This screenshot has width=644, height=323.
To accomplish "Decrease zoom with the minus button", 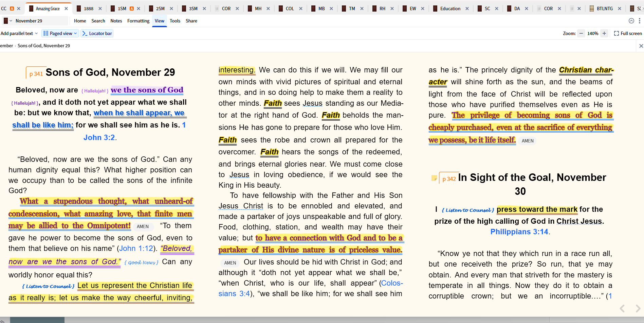I will point(581,33).
